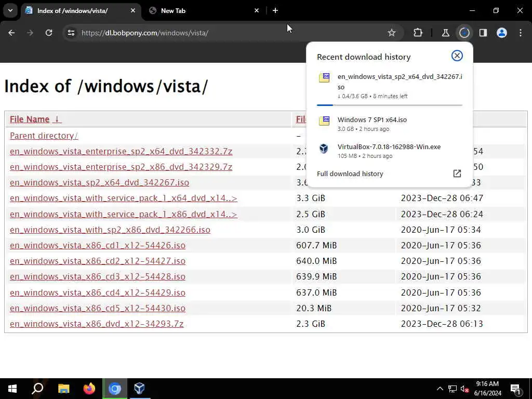Open taskbar Search magnifier
Image resolution: width=532 pixels, height=399 pixels.
[37, 389]
